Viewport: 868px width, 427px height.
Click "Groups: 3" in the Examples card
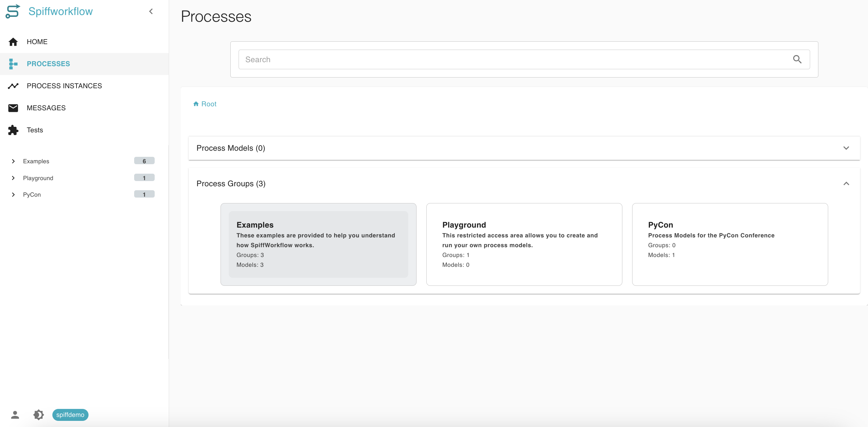tap(250, 255)
